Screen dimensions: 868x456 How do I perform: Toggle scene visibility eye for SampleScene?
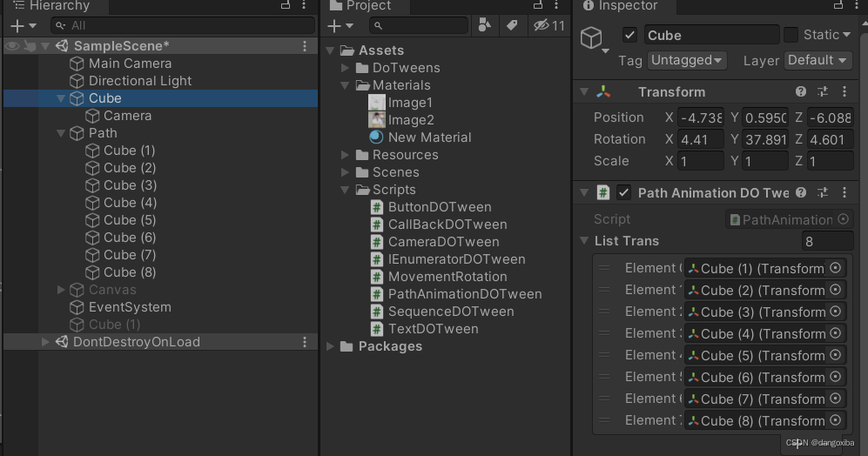click(12, 46)
